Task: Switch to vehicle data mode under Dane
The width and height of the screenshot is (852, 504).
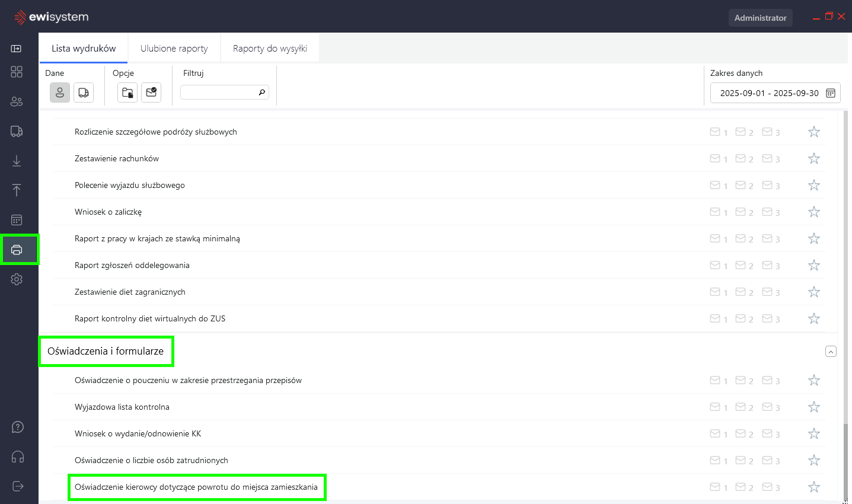Action: point(84,92)
